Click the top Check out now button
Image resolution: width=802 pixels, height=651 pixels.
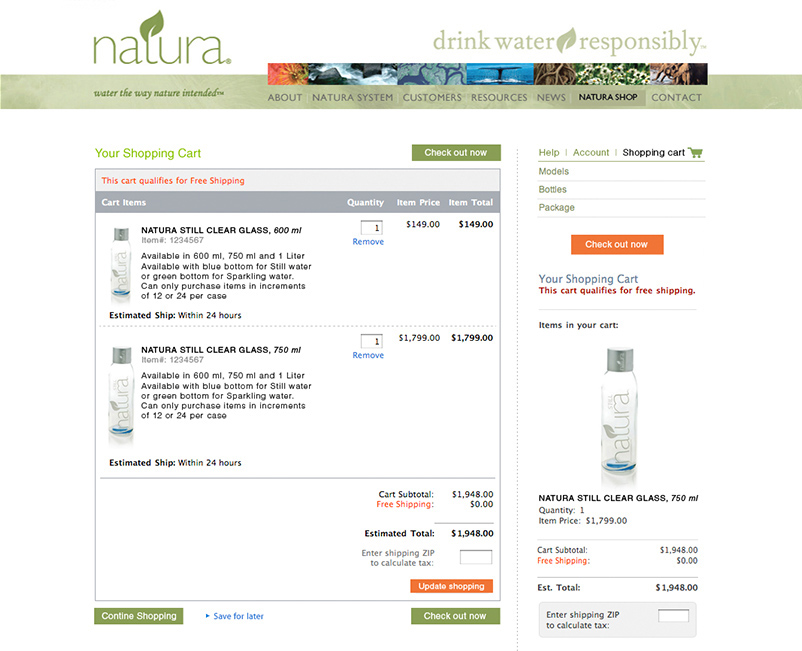point(455,153)
